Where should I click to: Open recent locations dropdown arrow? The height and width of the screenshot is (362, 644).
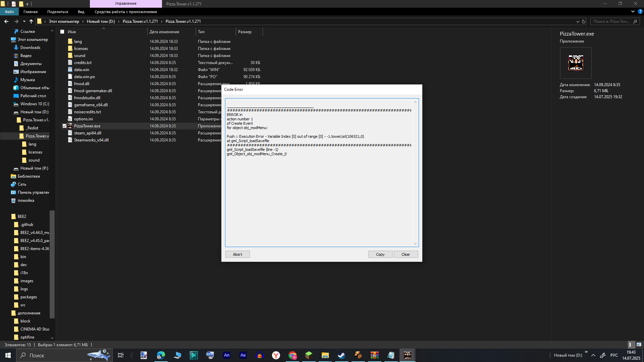24,21
